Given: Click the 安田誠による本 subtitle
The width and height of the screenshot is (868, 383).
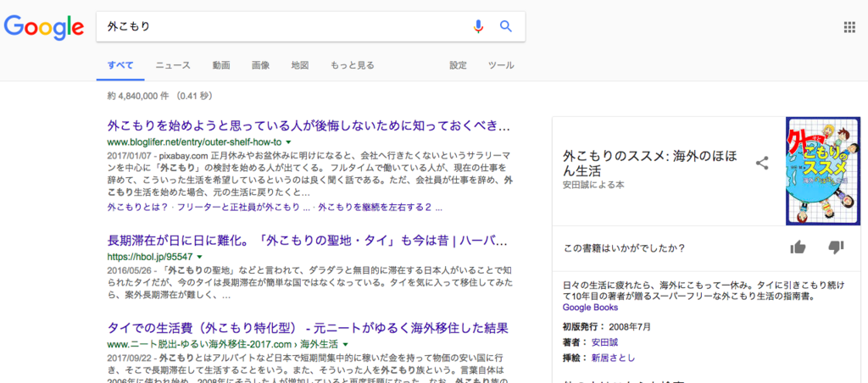Looking at the screenshot, I should coord(593,185).
